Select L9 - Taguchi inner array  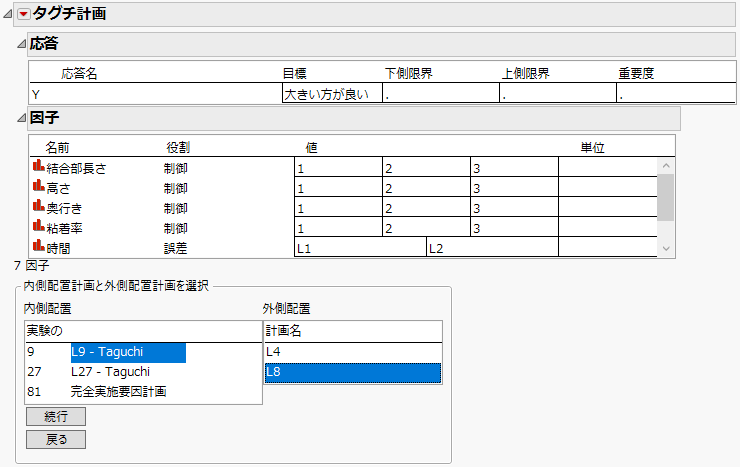pos(128,352)
